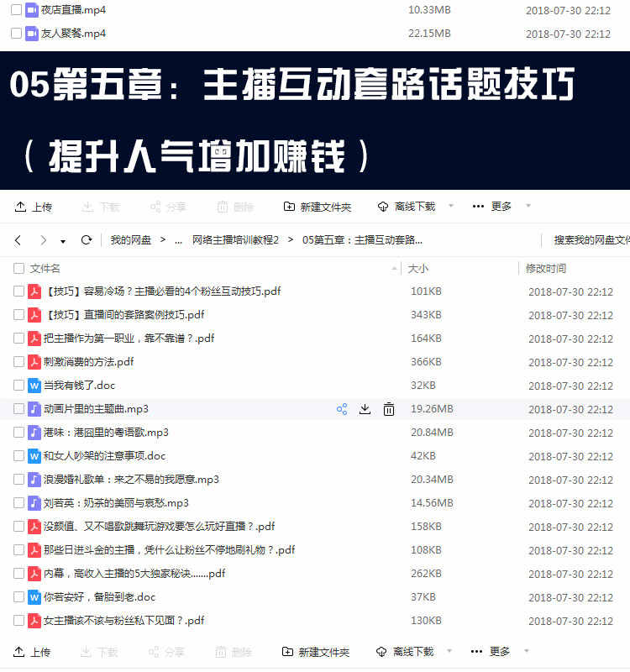The image size is (630, 672).
Task: Click the 搜索我的网盘文件 search field
Action: pyautogui.click(x=591, y=240)
